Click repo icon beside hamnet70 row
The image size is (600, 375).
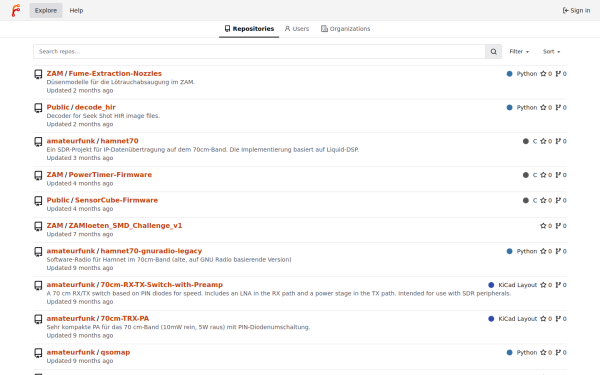(38, 142)
